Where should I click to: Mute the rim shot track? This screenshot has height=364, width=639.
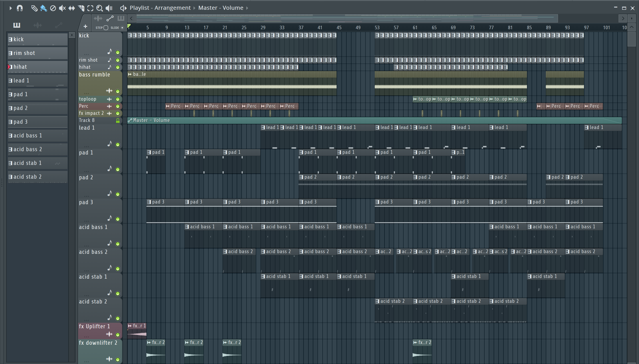coord(118,60)
